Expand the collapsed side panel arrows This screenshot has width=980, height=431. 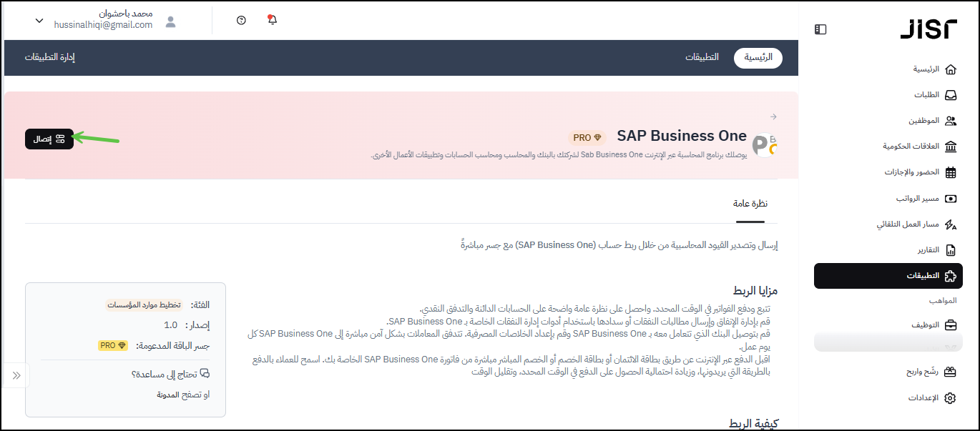click(x=16, y=375)
